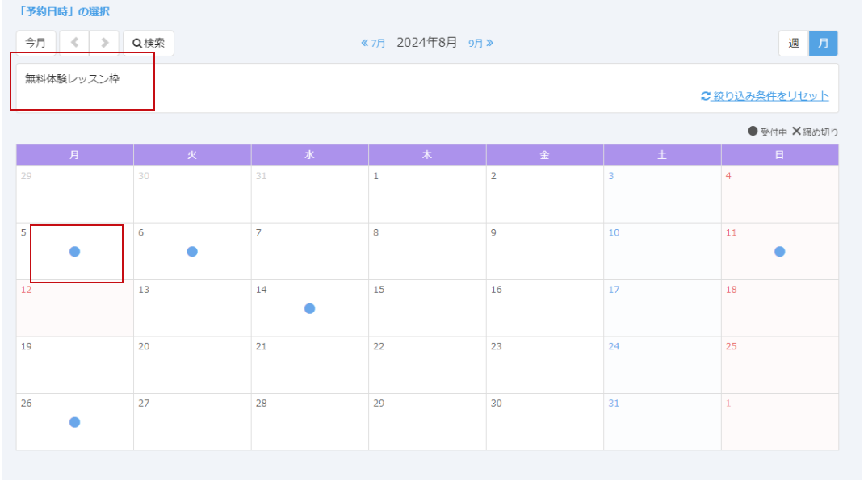Click the August 31 Saturday cell
The height and width of the screenshot is (481, 868).
pos(662,422)
